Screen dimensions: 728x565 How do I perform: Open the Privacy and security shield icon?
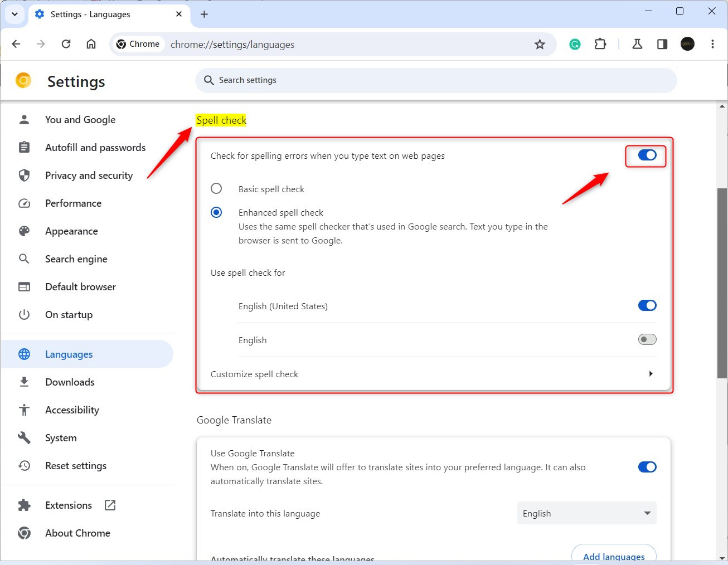tap(25, 175)
